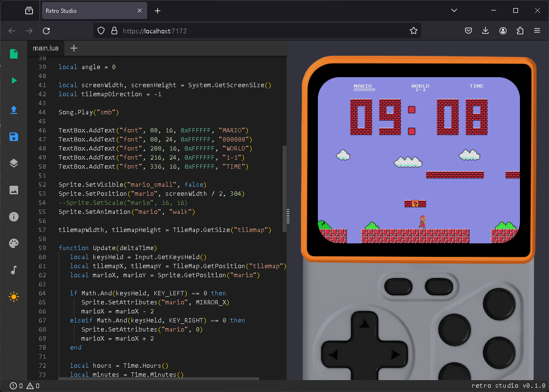Click the errors count in status bar
Screen dimensions: 549x392
[16, 386]
